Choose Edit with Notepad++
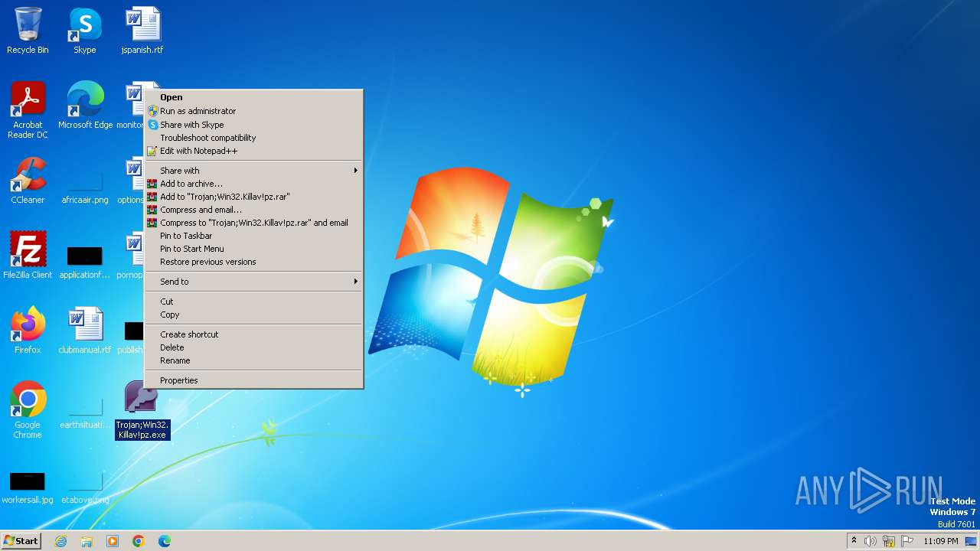Image resolution: width=980 pixels, height=551 pixels. pyautogui.click(x=253, y=151)
